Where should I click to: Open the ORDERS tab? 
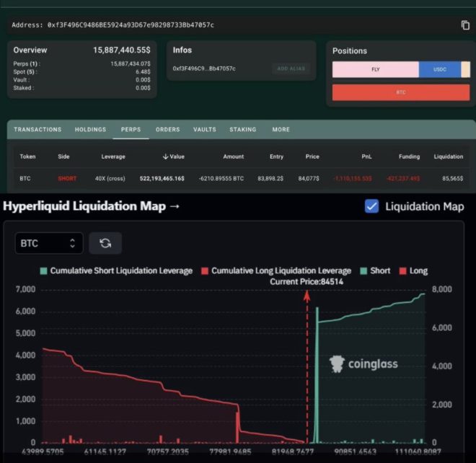pos(168,130)
